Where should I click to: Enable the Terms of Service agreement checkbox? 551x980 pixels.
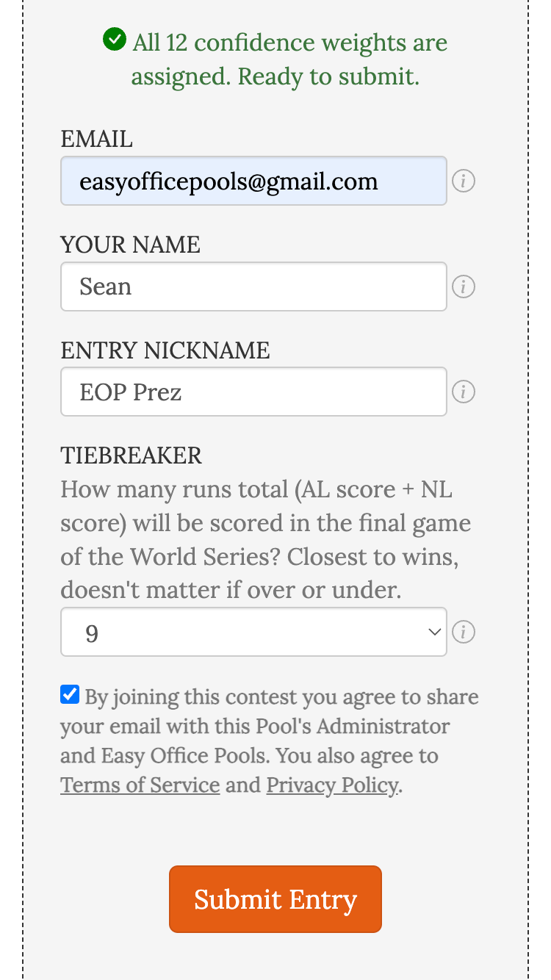click(69, 693)
